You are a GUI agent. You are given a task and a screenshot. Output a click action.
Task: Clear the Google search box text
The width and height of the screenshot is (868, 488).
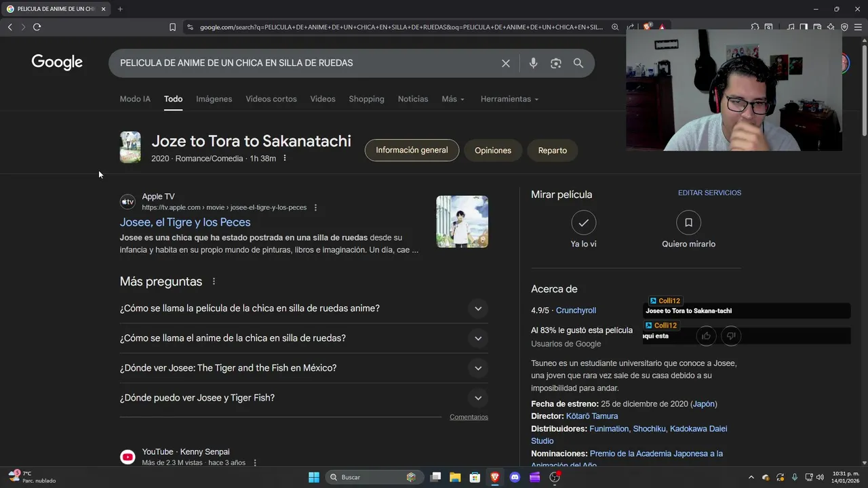(505, 63)
